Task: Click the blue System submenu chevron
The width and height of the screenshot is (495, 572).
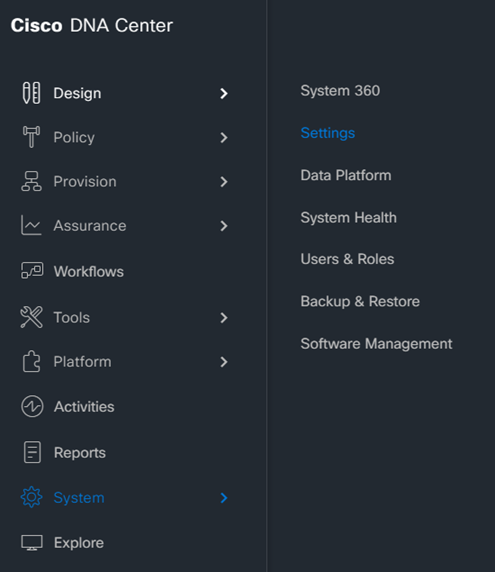Action: tap(224, 498)
